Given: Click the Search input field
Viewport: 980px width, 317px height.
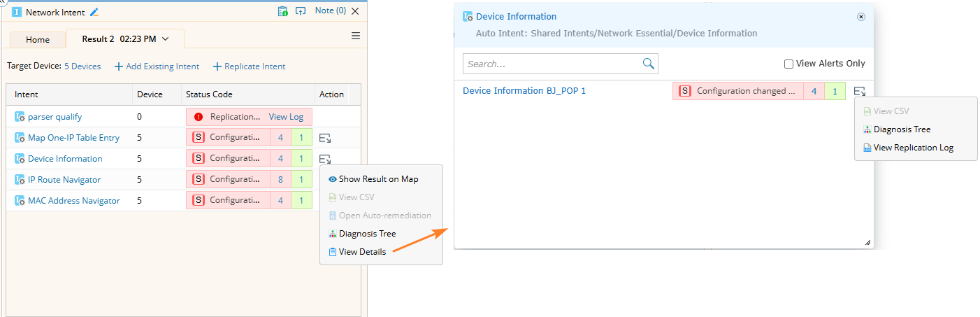Looking at the screenshot, I should 552,64.
